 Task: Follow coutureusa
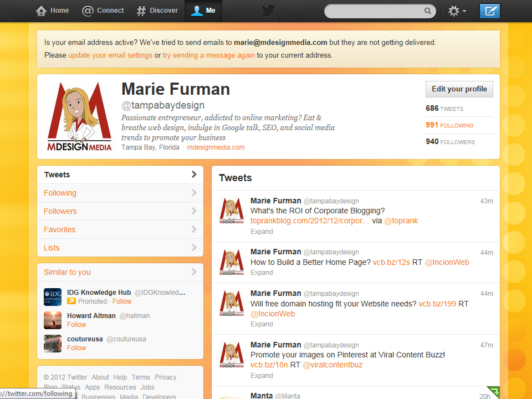[x=76, y=348]
